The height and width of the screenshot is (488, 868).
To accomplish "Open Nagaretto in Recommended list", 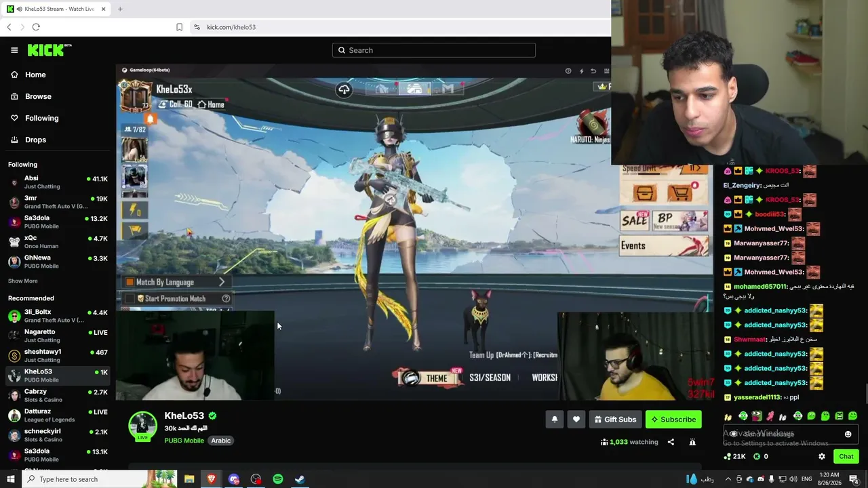I will click(x=57, y=335).
